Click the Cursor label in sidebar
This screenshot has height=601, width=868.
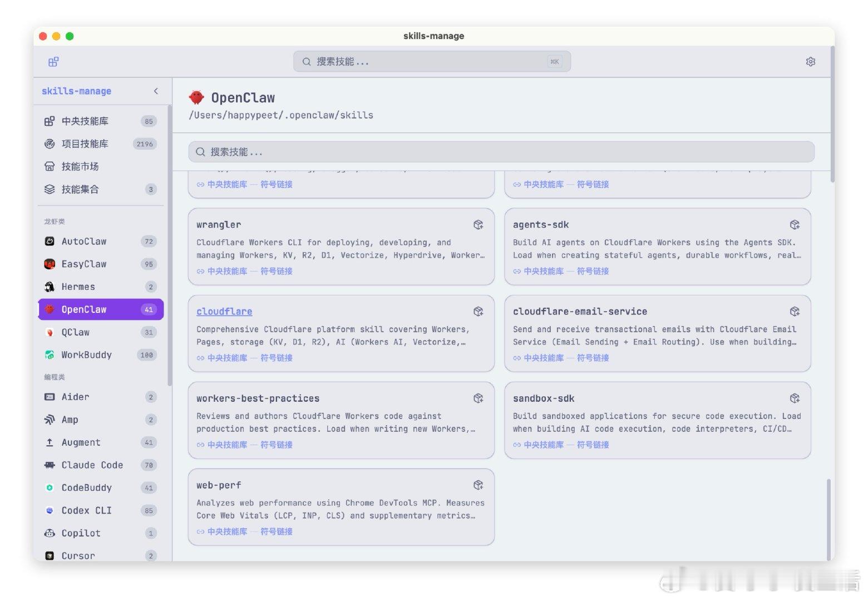78,555
